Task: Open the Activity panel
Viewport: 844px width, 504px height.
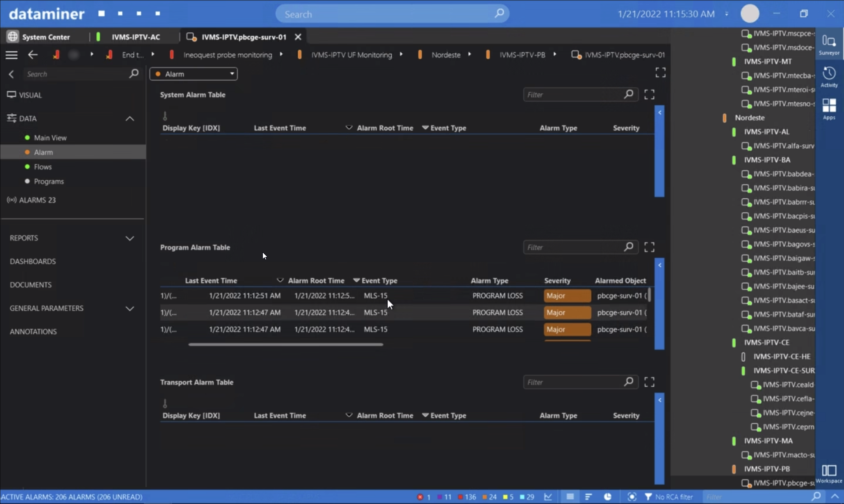Action: (x=829, y=77)
